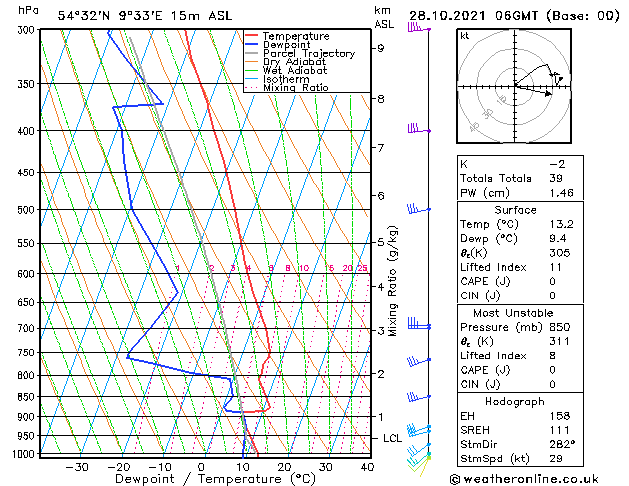Screen dimensions: 629x486
Task: Click the 'Isotherm' legend label
Action: 286,79
